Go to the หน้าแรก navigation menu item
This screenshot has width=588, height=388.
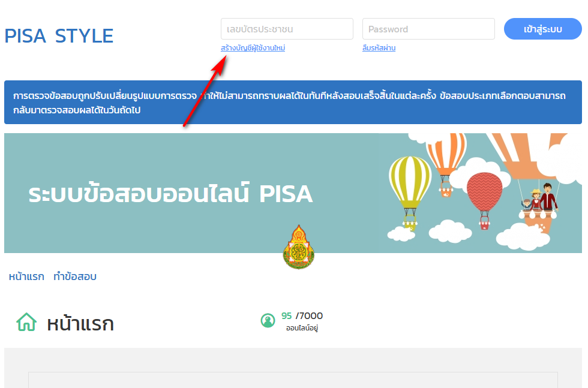(x=26, y=276)
